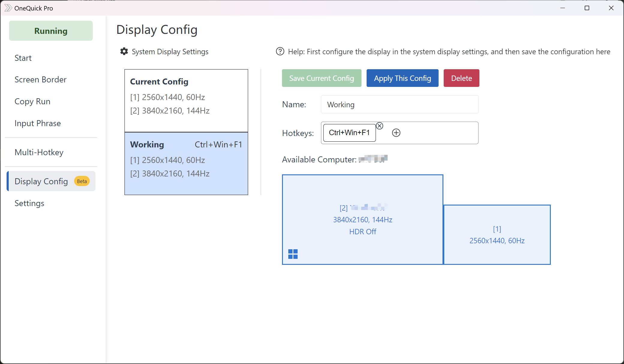
Task: Click display 2 monitor 3840x2160 rectangle
Action: point(363,220)
